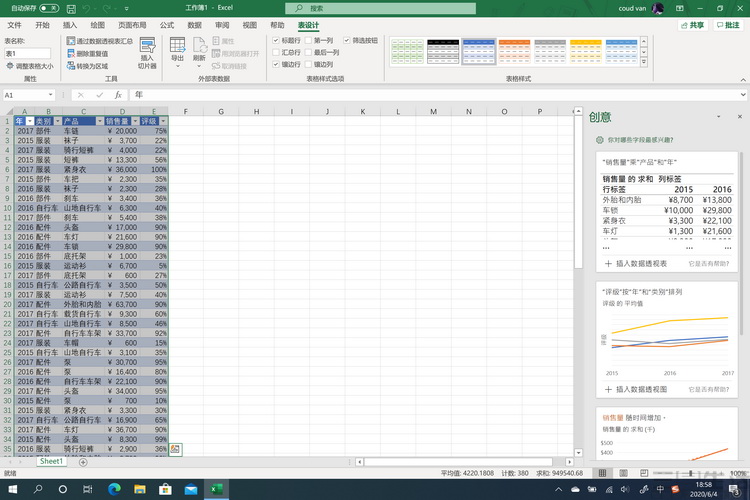Click the Undo arrow icon

click(86, 9)
